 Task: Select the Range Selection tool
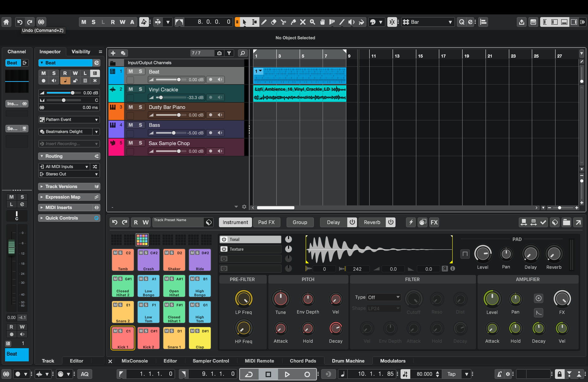(x=254, y=22)
